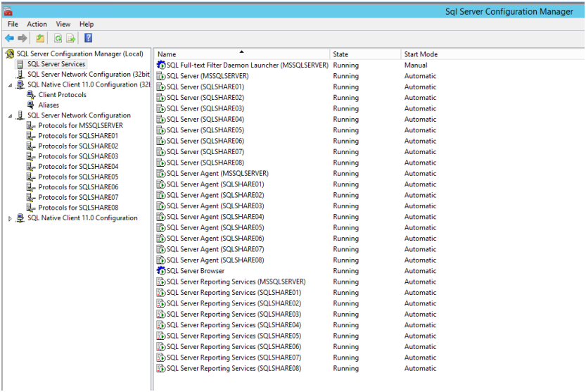
Task: Click the Reporting Services (SQLSHARE04) icon
Action: [161, 325]
